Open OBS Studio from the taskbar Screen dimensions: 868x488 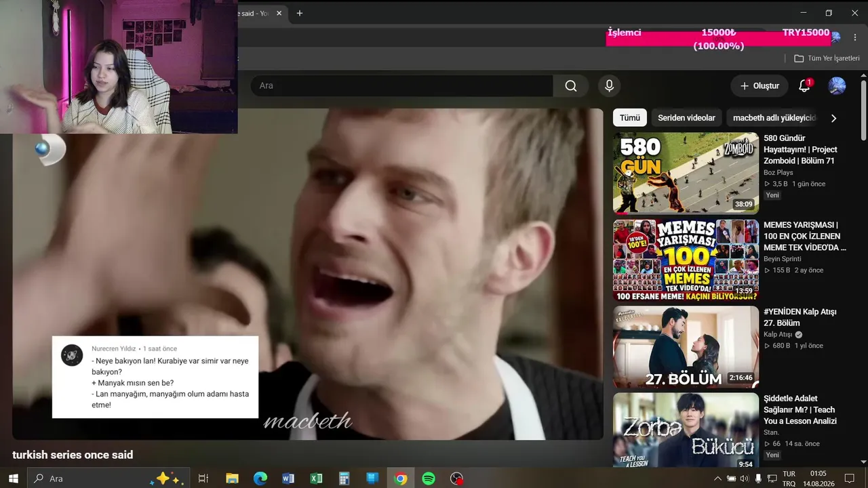pos(457,479)
